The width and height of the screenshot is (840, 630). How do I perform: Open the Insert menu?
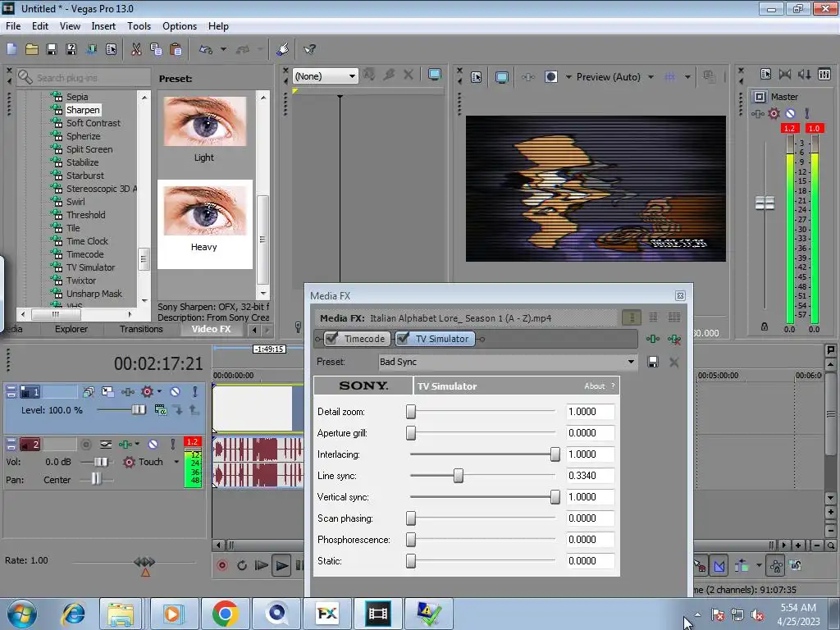(103, 25)
